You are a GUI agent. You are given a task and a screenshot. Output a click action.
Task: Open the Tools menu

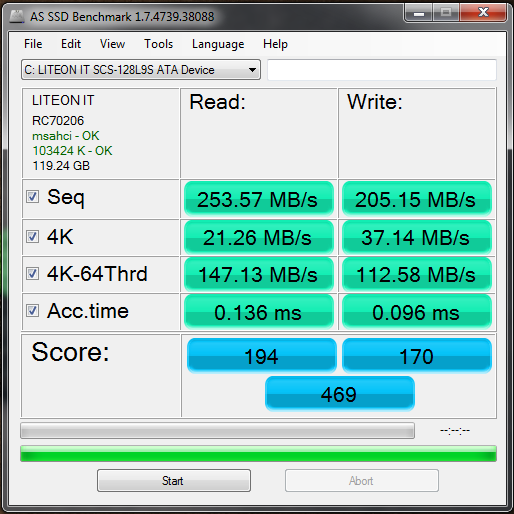click(x=158, y=44)
